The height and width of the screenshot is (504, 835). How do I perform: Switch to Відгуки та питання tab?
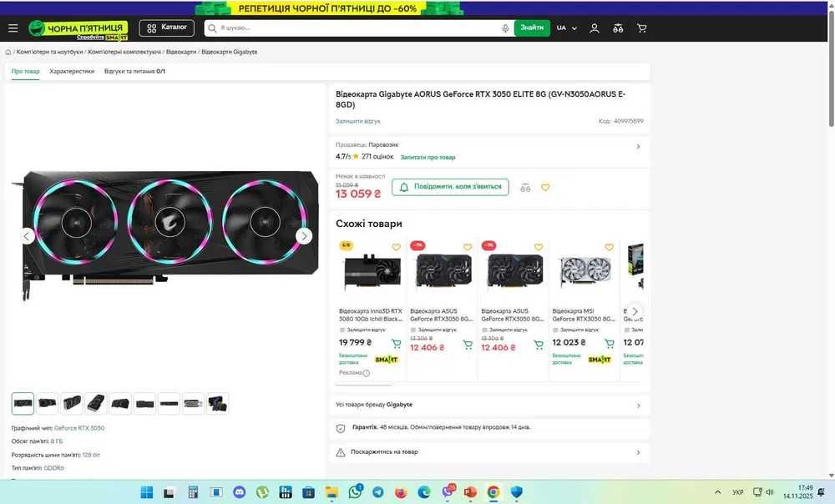click(134, 71)
